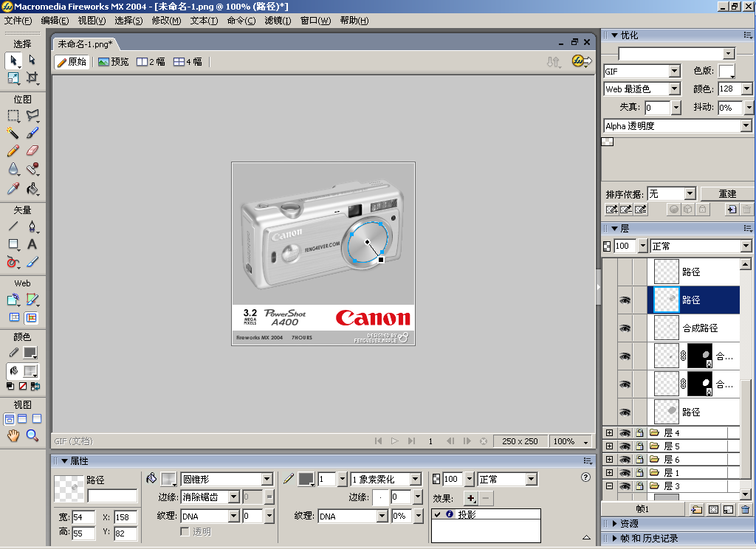The width and height of the screenshot is (756, 549).
Task: Hide the selected 路径 layer object
Action: 625,300
